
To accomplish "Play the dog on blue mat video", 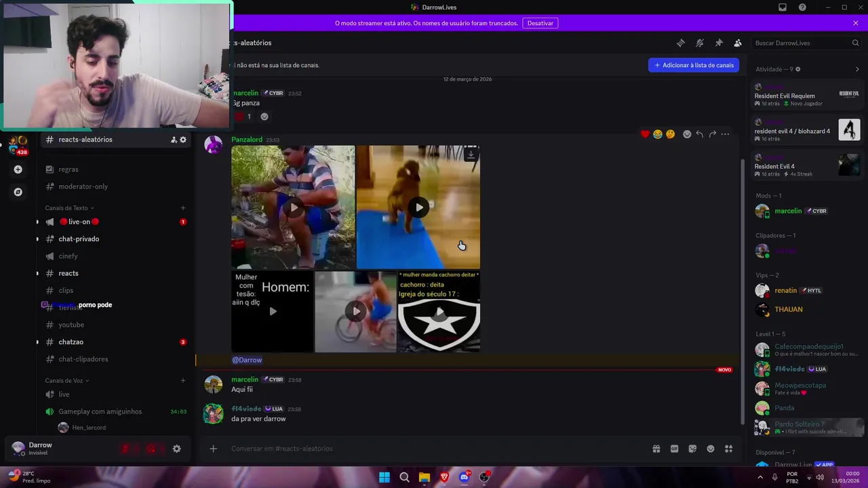I will pyautogui.click(x=418, y=207).
